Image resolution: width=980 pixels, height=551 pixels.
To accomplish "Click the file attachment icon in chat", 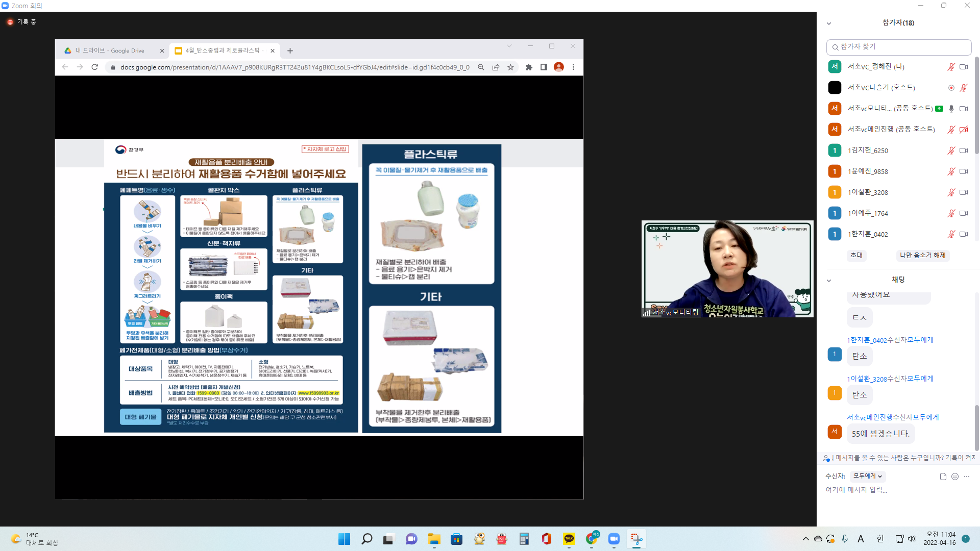I will pos(943,477).
